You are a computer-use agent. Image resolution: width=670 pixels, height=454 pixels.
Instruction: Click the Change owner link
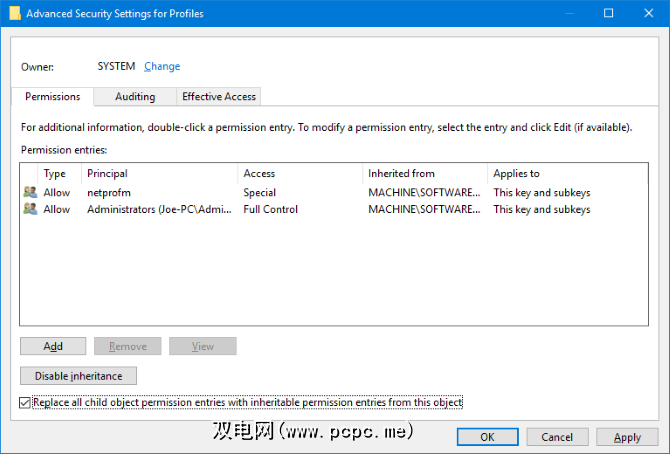[162, 67]
